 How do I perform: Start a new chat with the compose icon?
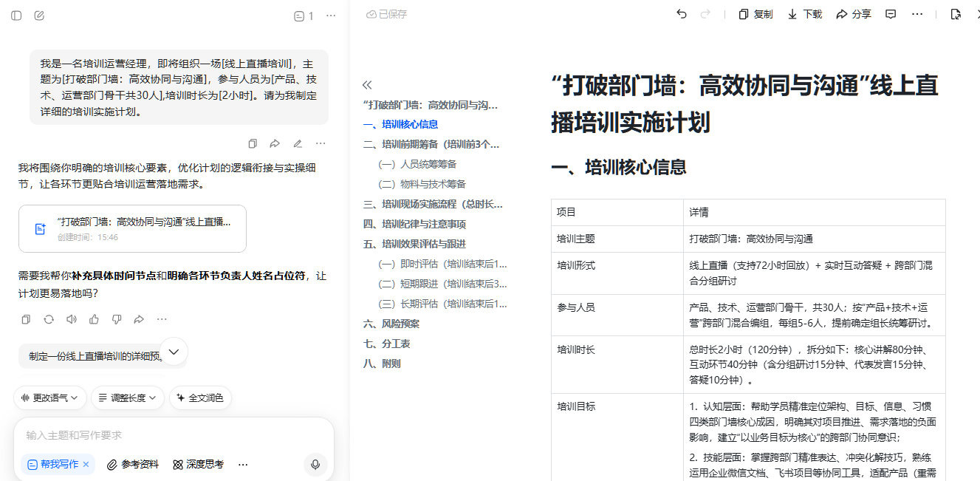pyautogui.click(x=40, y=16)
